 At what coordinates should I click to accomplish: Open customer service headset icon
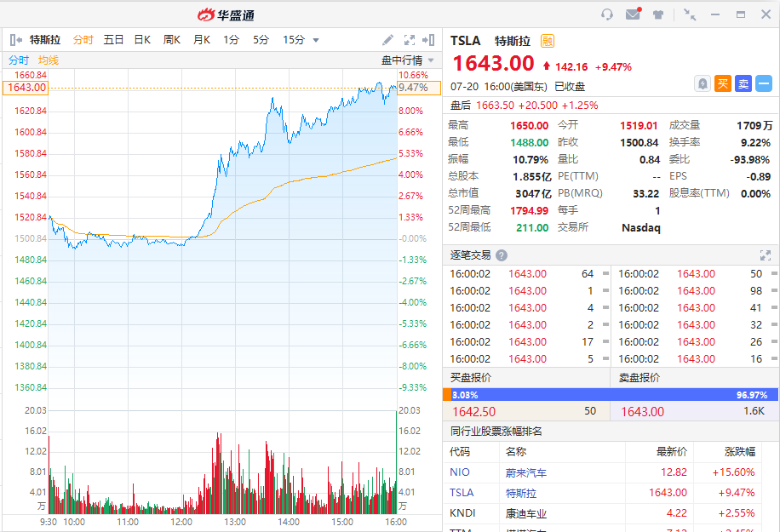(607, 14)
